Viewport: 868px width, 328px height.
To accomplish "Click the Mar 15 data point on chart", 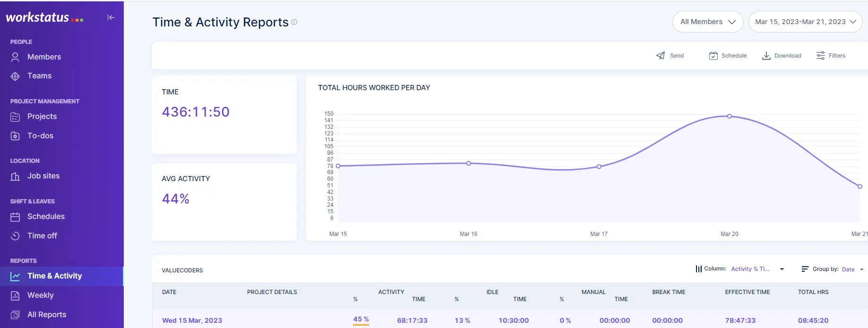I will (x=338, y=166).
